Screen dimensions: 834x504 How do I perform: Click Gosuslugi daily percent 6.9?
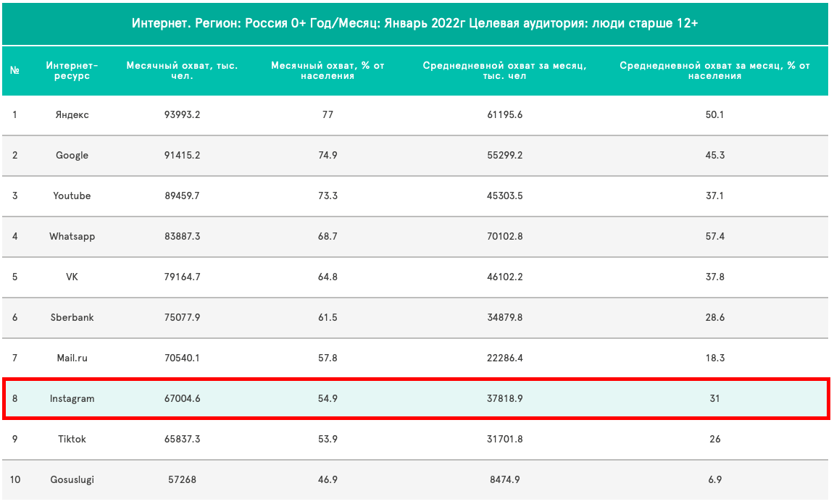pos(715,479)
